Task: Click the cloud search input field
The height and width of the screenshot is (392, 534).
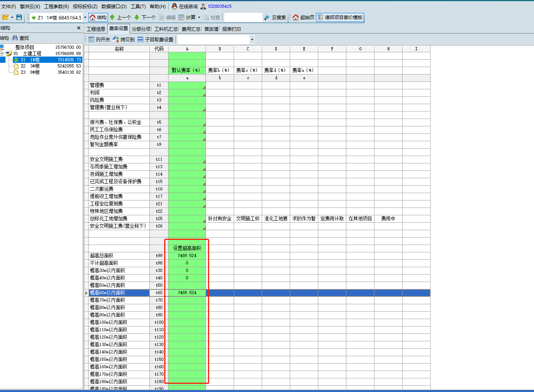Action: (x=243, y=17)
